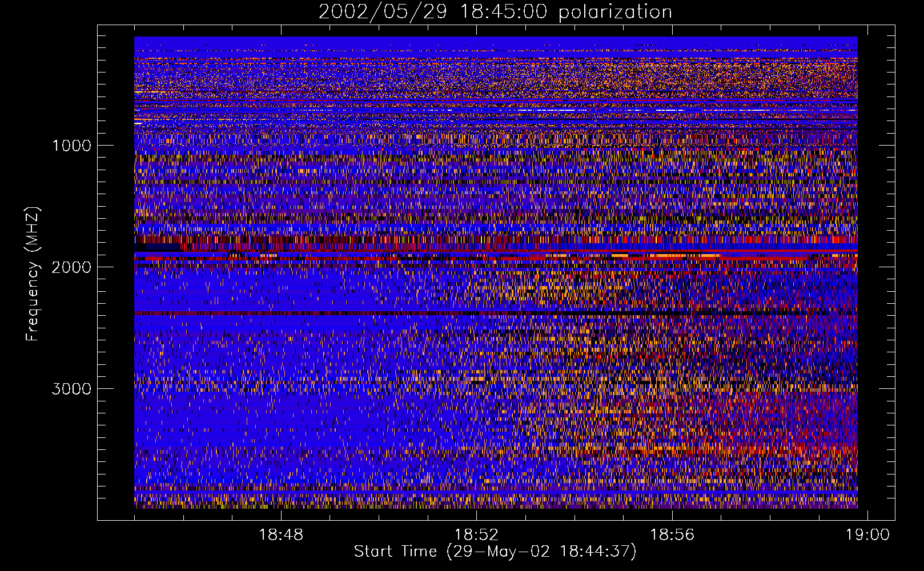Click the 2000 frequency tick label
The width and height of the screenshot is (924, 571).
[71, 267]
